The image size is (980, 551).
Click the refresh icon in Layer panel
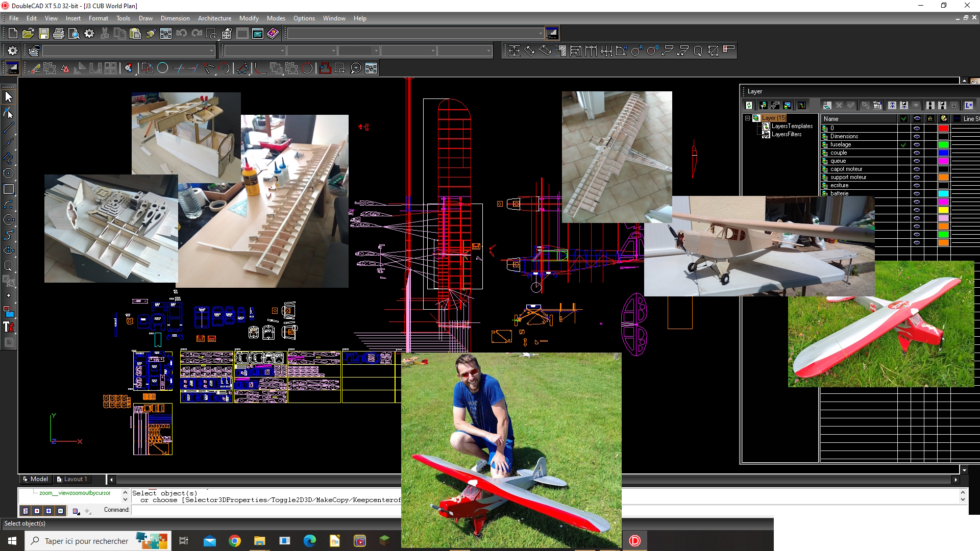[749, 106]
